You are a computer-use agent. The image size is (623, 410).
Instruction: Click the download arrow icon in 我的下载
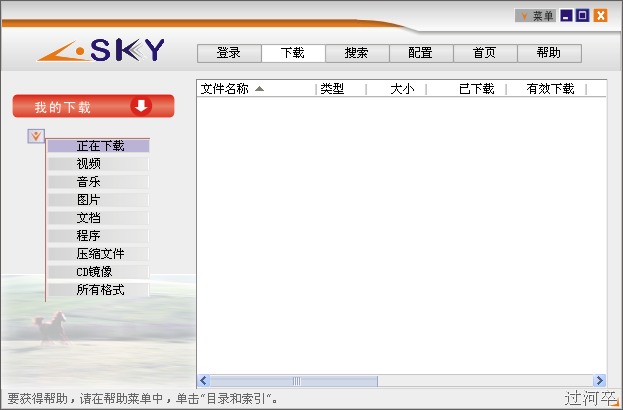[x=141, y=106]
